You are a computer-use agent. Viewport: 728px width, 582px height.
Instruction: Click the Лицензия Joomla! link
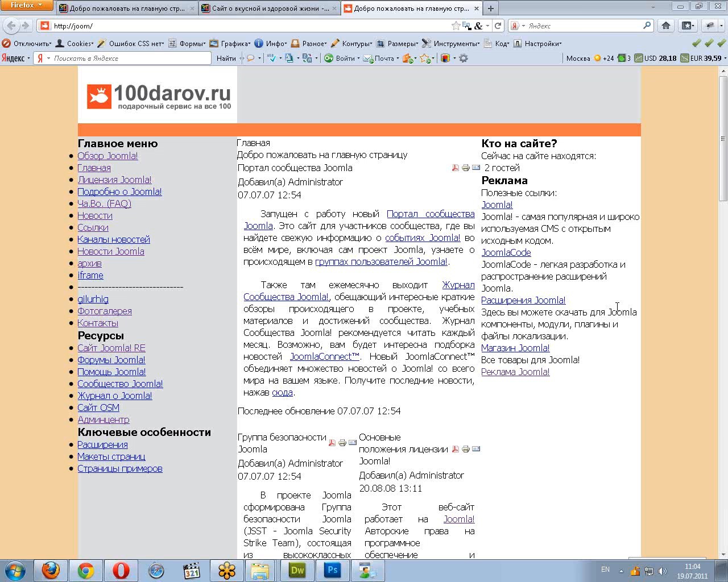click(x=114, y=180)
